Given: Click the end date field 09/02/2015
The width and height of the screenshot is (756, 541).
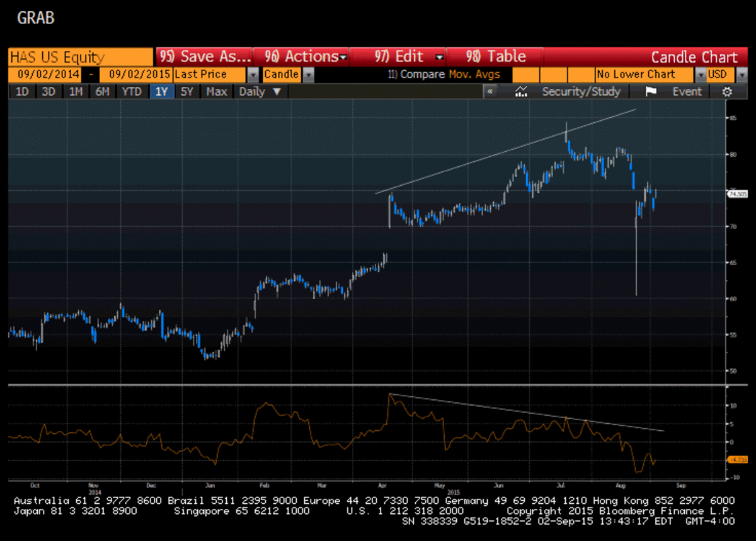Looking at the screenshot, I should [135, 74].
